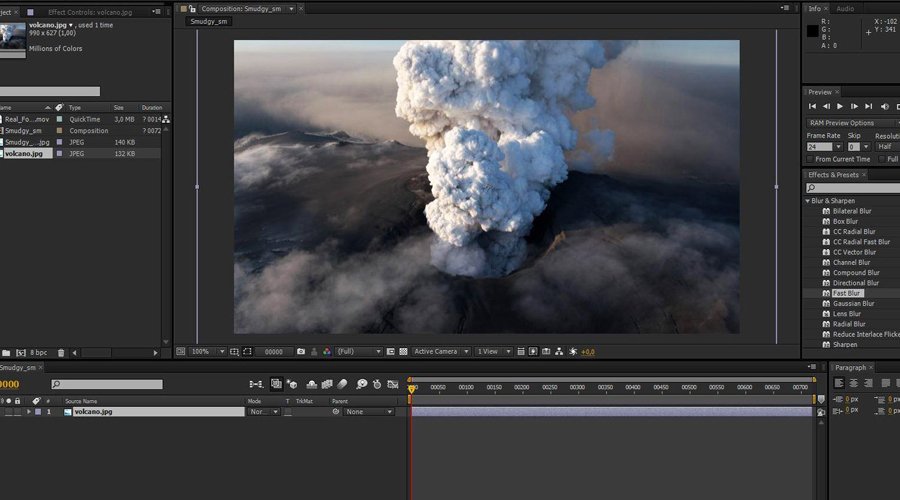Toggle the Fast Previews icon in viewer
The image size is (900, 500).
point(533,351)
